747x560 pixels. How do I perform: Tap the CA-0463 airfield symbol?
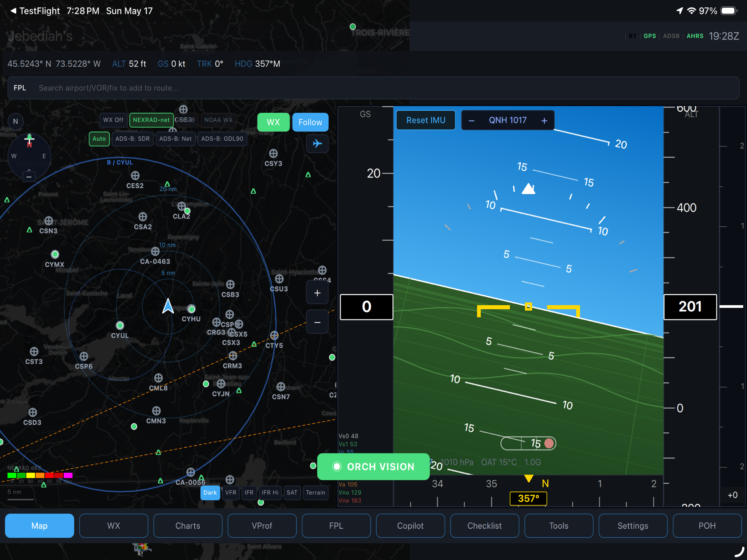click(x=155, y=251)
